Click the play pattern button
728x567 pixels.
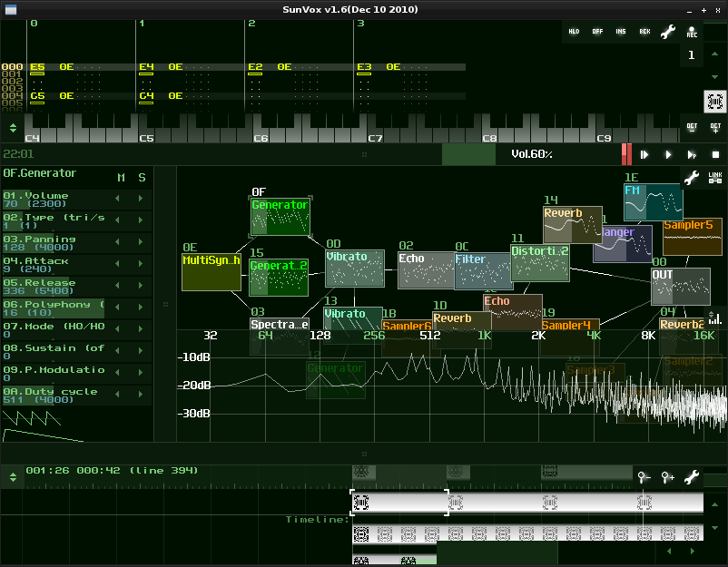[x=692, y=154]
